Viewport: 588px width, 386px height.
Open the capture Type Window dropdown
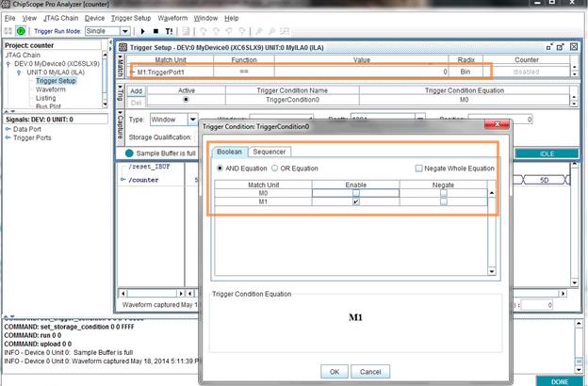[x=193, y=120]
